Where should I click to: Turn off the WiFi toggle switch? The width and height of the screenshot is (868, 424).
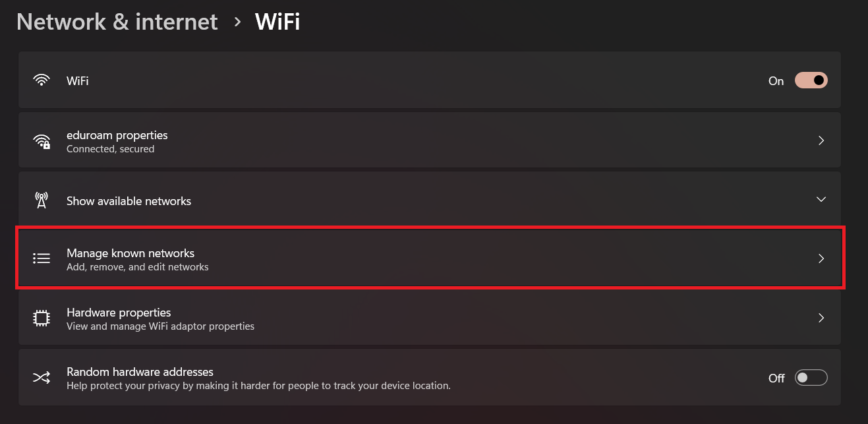click(x=811, y=80)
